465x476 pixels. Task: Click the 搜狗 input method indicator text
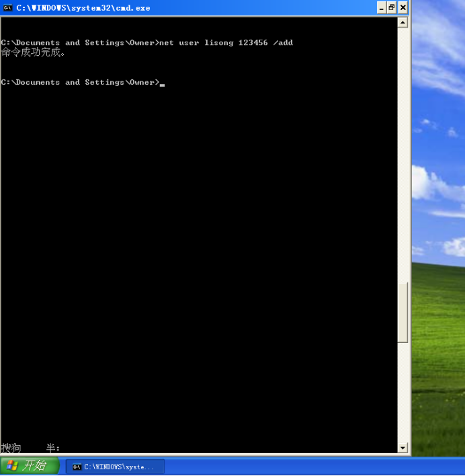[x=11, y=448]
